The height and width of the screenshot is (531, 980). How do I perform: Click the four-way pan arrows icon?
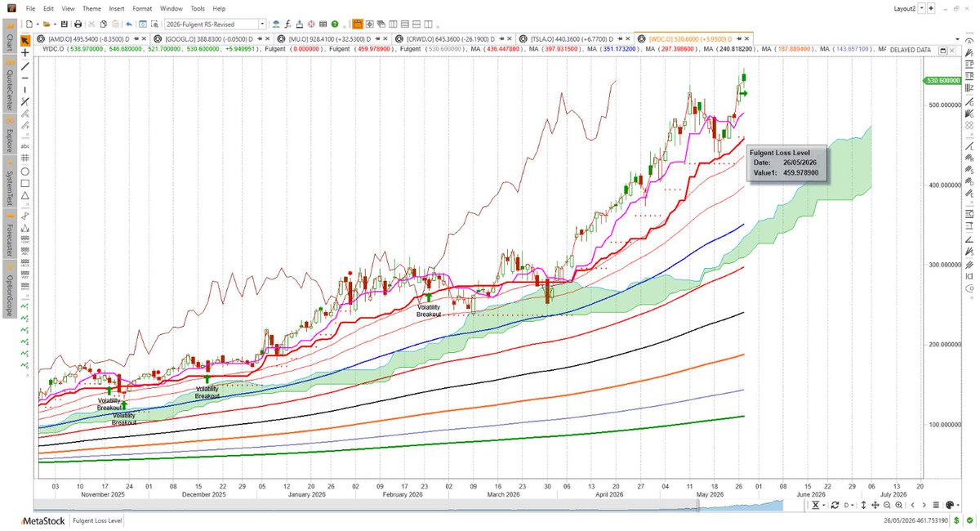coord(875,505)
